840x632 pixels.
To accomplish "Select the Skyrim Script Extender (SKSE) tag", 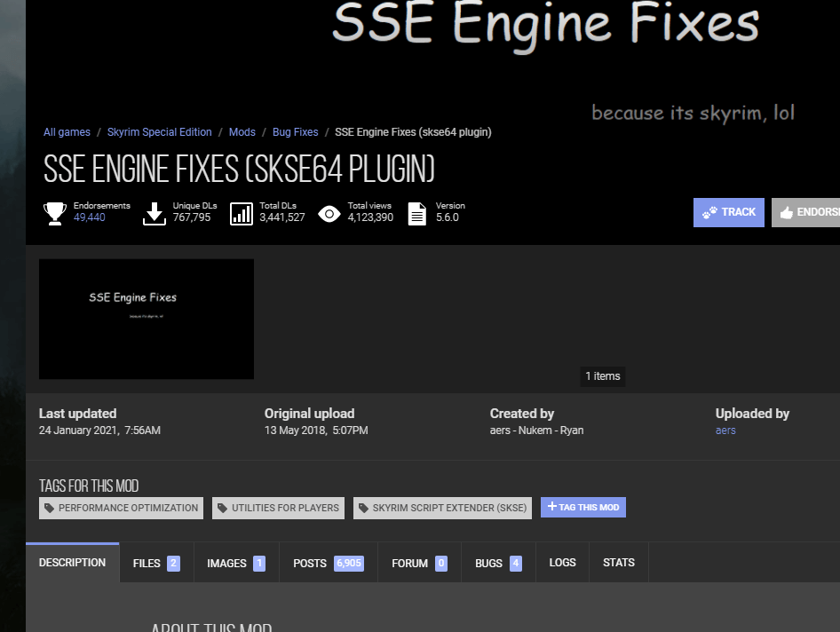I will 442,508.
